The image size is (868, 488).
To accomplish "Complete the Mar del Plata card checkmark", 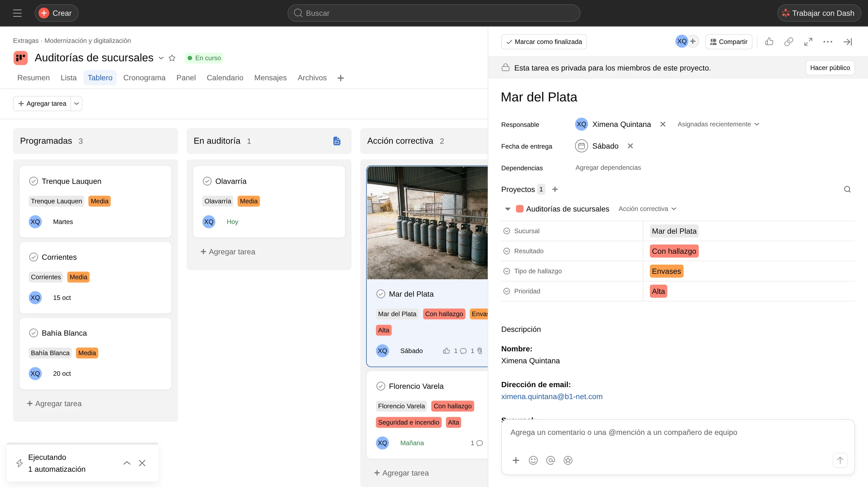I will click(x=381, y=294).
